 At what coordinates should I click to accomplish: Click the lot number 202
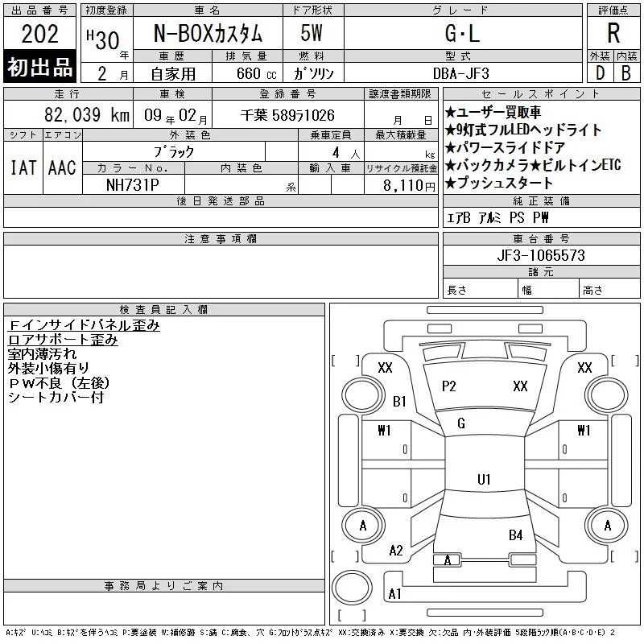click(39, 34)
